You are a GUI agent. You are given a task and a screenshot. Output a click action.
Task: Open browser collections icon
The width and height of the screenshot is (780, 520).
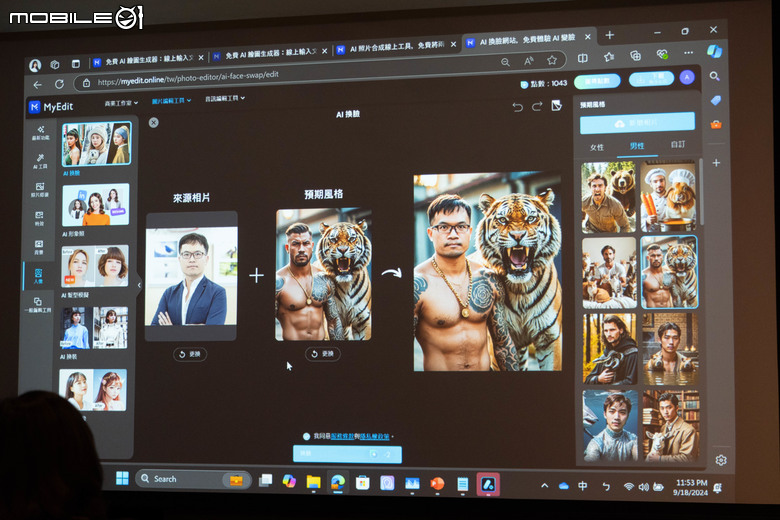point(635,56)
